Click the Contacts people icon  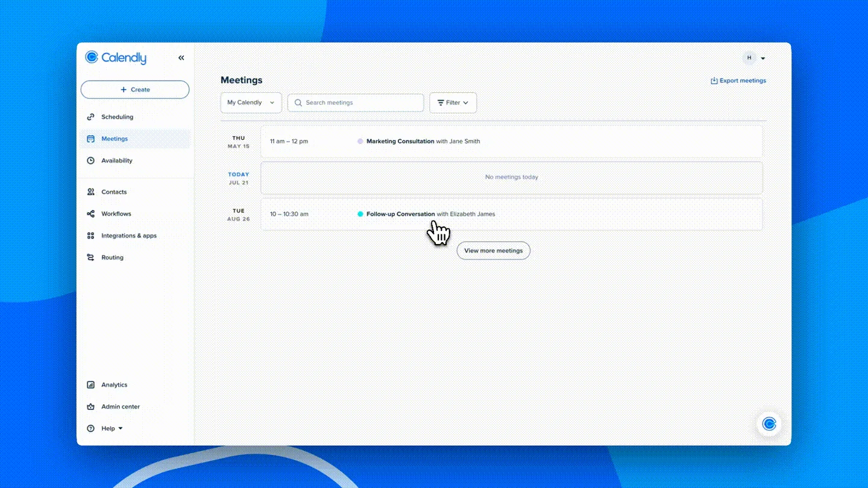(x=90, y=192)
